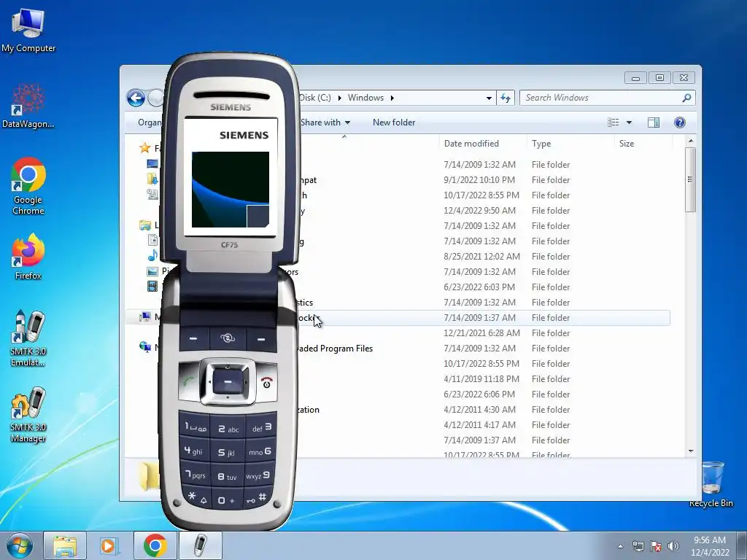This screenshot has height=560, width=747.
Task: Open the Recycle Bin
Action: pos(711,484)
